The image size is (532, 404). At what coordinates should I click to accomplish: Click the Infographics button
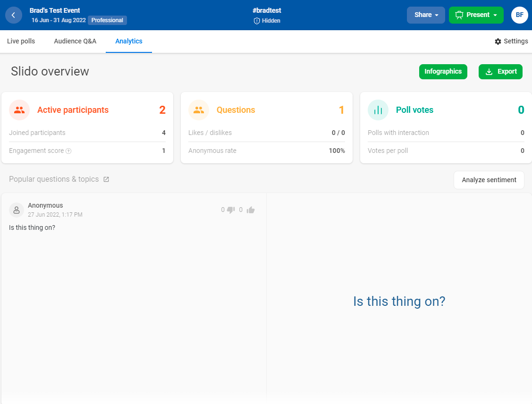(443, 71)
